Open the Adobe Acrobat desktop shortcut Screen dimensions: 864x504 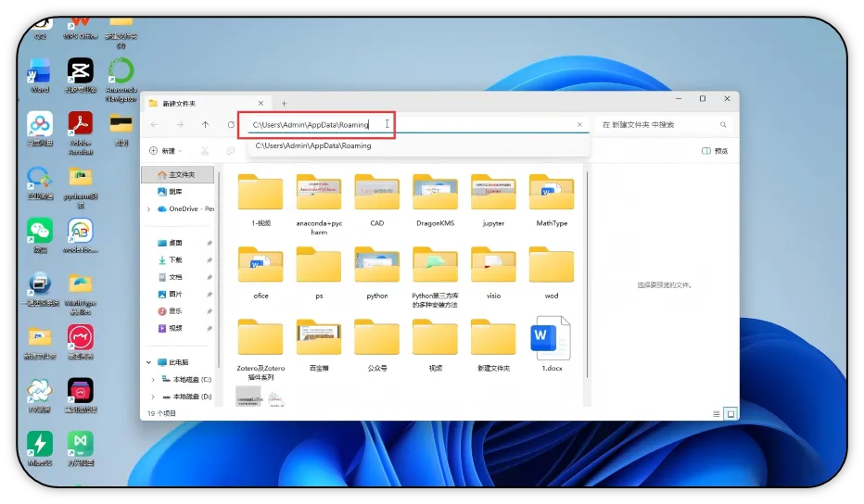click(81, 133)
